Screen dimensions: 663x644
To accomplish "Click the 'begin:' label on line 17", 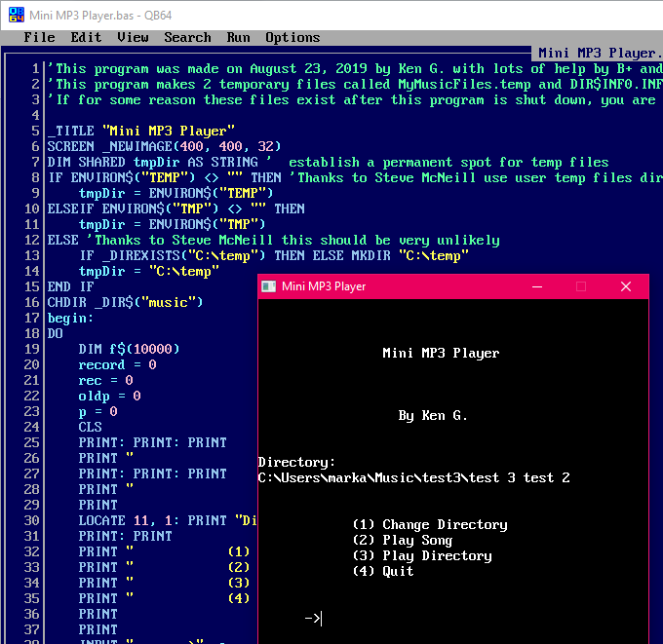I will tap(70, 318).
